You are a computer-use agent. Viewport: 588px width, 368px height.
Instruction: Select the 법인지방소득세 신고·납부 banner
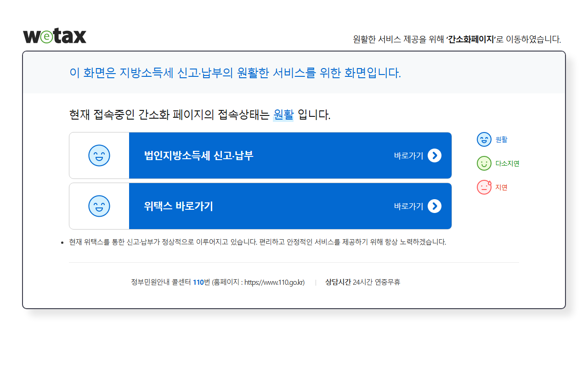point(276,155)
